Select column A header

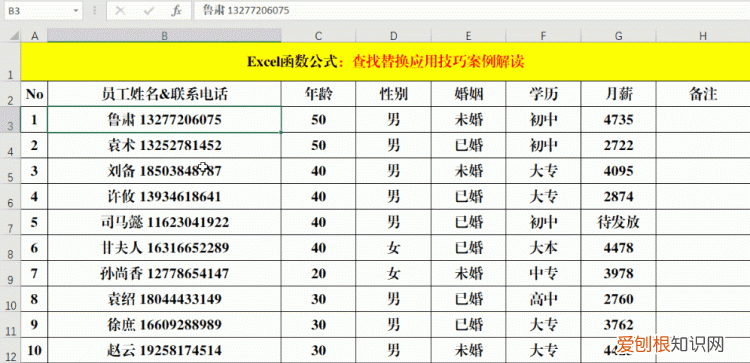34,35
